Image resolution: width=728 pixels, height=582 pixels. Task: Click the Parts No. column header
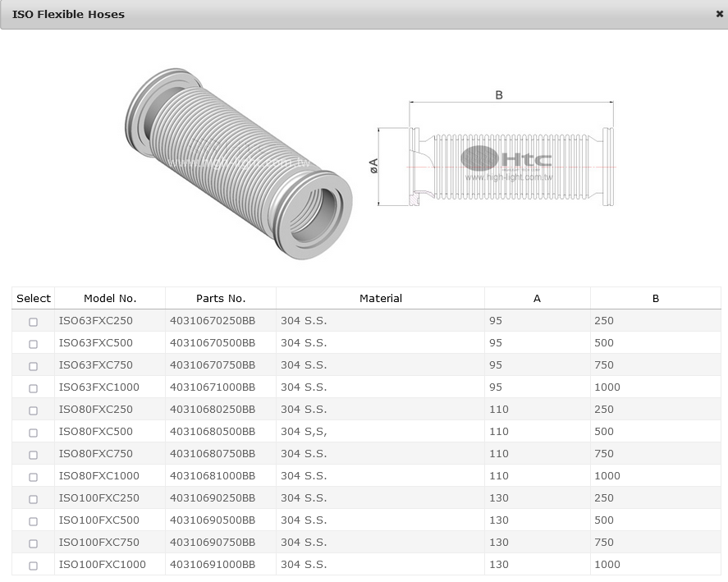click(x=220, y=299)
